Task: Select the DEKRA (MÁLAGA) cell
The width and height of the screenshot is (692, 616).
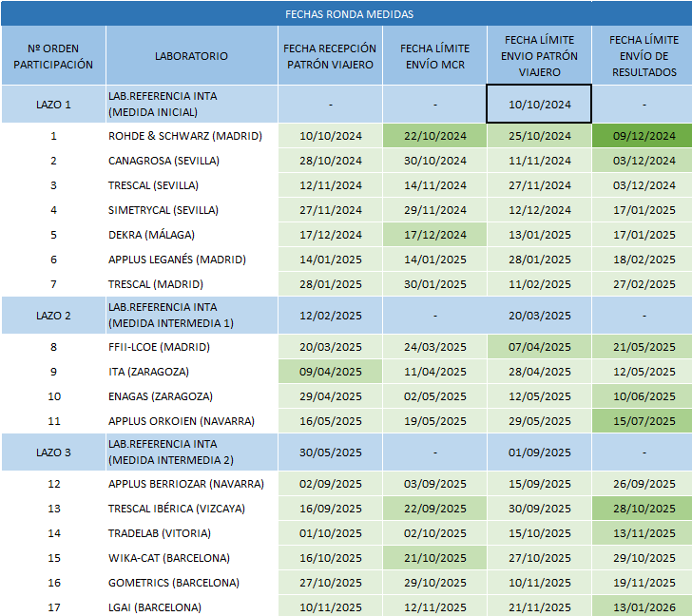Action: click(x=191, y=235)
